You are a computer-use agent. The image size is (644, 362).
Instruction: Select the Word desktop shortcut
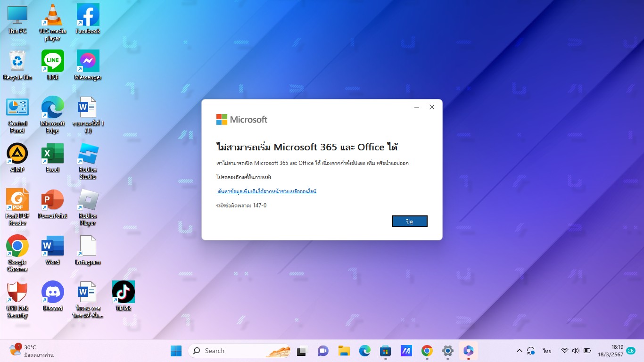coord(52,250)
